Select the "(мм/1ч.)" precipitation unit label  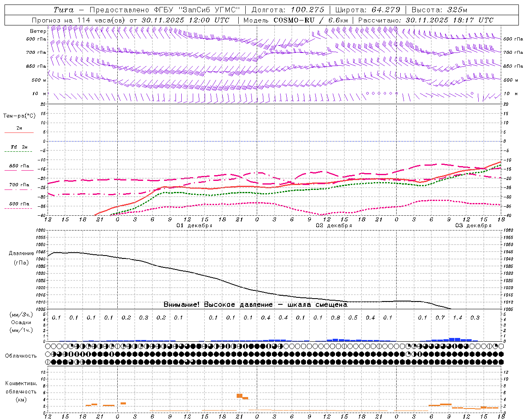click(21, 330)
